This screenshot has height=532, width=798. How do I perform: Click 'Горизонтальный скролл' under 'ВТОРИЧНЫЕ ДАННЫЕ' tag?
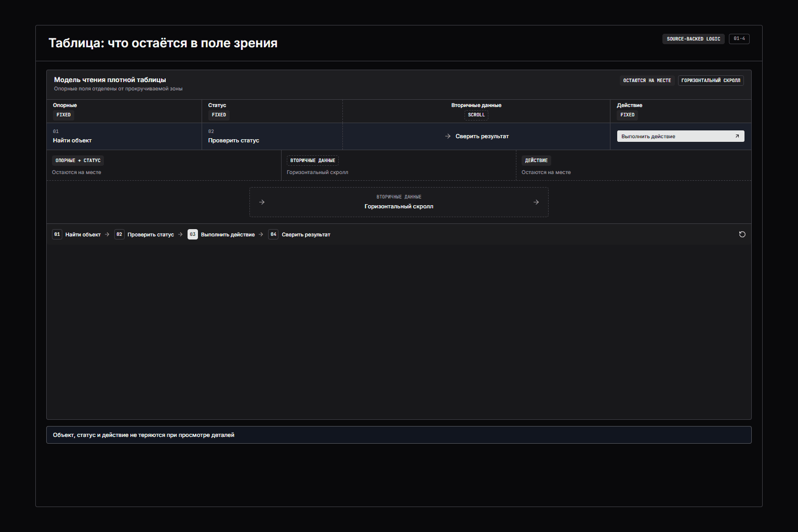tap(317, 172)
